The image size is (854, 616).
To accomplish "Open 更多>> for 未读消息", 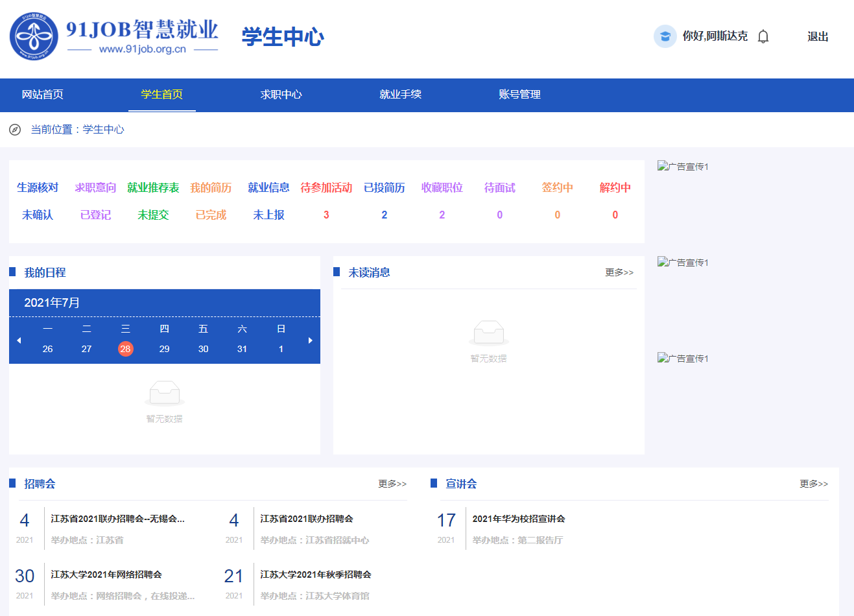I will [x=619, y=272].
